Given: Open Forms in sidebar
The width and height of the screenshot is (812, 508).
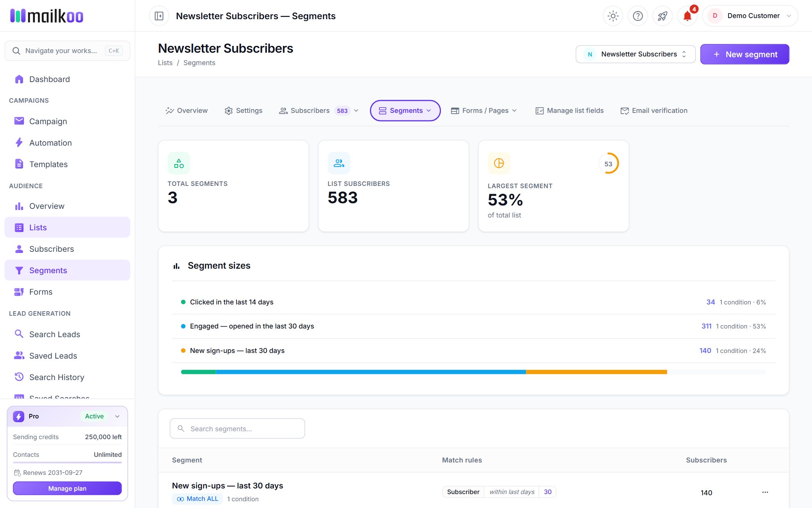Looking at the screenshot, I should click(x=67, y=292).
